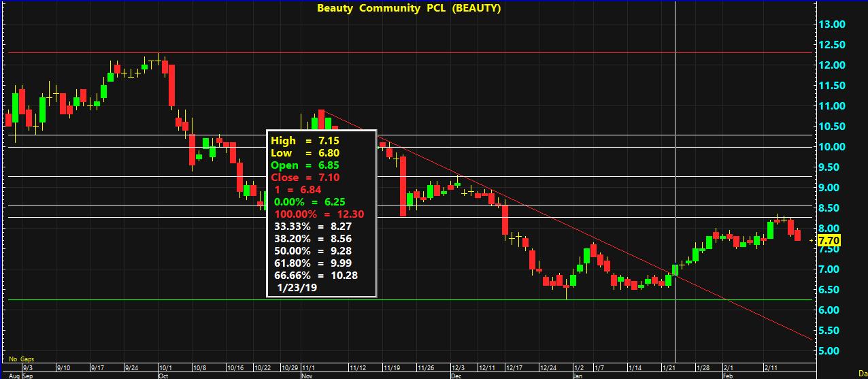Click the 1/21 date axis label
This screenshot has width=868, height=379.
click(669, 367)
